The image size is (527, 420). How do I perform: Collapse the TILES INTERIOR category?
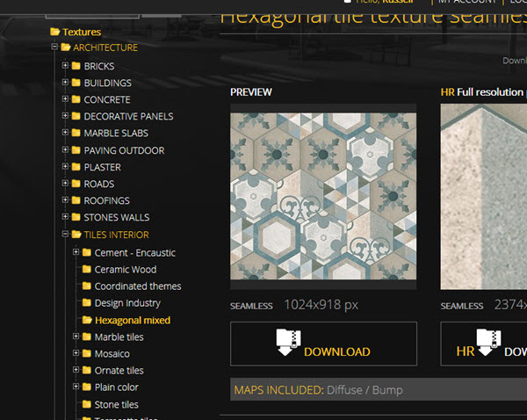(x=65, y=235)
